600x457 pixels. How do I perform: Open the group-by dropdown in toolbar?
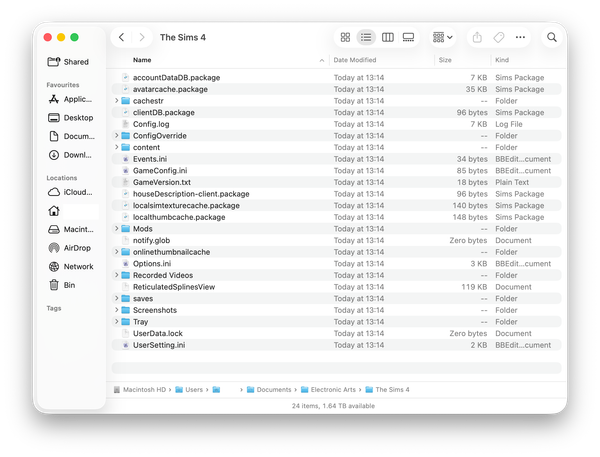(x=442, y=37)
